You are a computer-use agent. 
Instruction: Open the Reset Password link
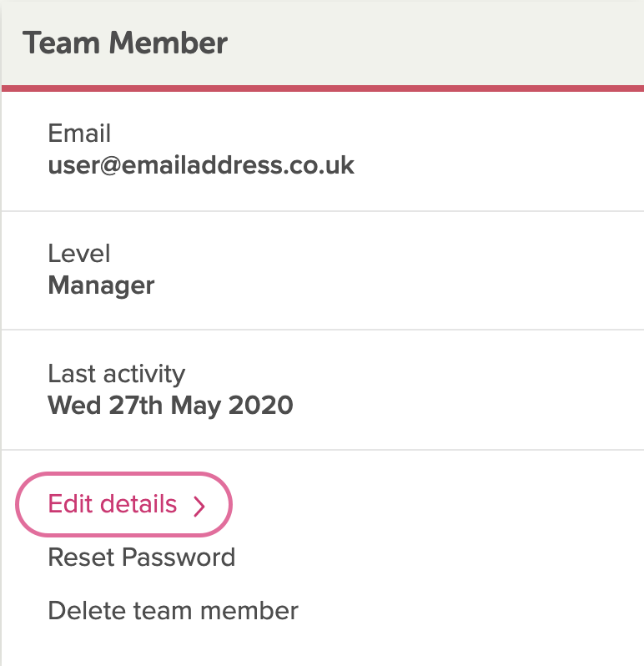point(141,557)
